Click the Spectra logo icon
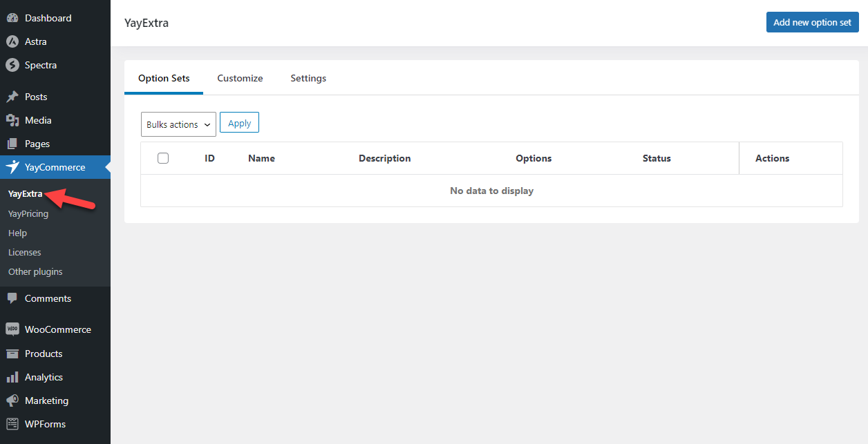The image size is (868, 444). tap(12, 65)
